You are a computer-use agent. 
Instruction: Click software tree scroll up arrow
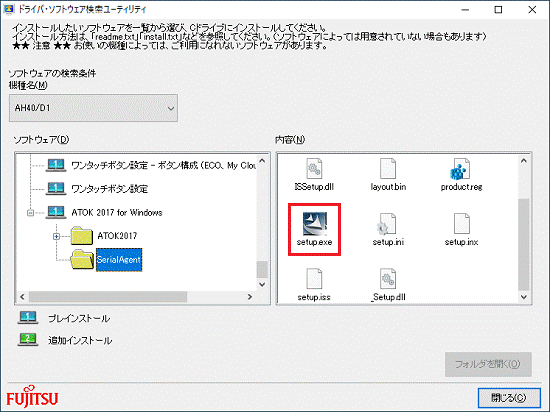coord(262,161)
